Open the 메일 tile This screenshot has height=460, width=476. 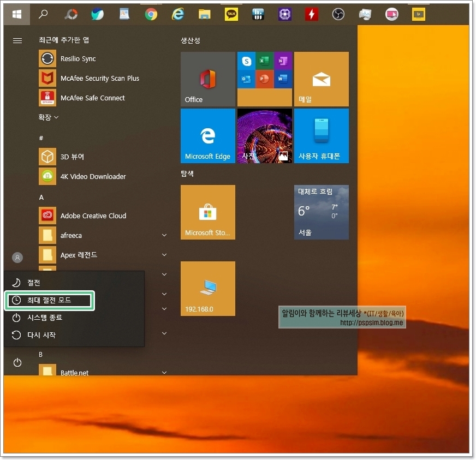322,79
